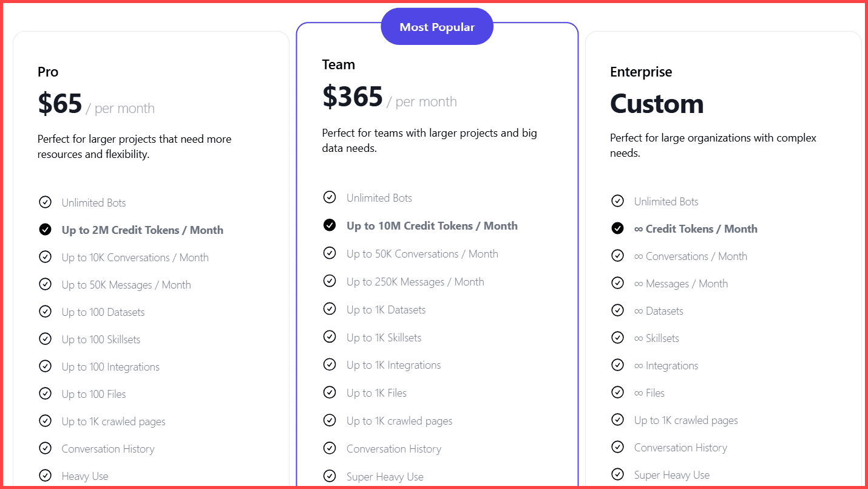Click the $365 per month price
Screen dimensions: 868x489
pos(353,97)
